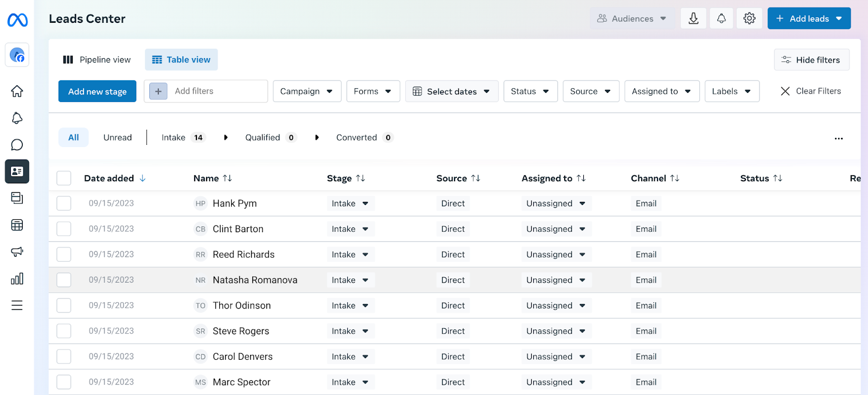Click the Hank Pym HP avatar
868x395 pixels.
coord(201,203)
